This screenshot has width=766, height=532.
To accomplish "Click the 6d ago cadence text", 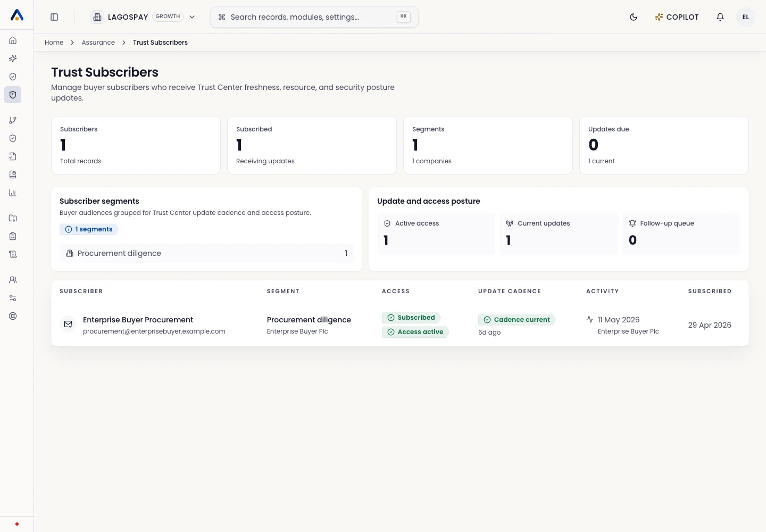I will coord(489,332).
